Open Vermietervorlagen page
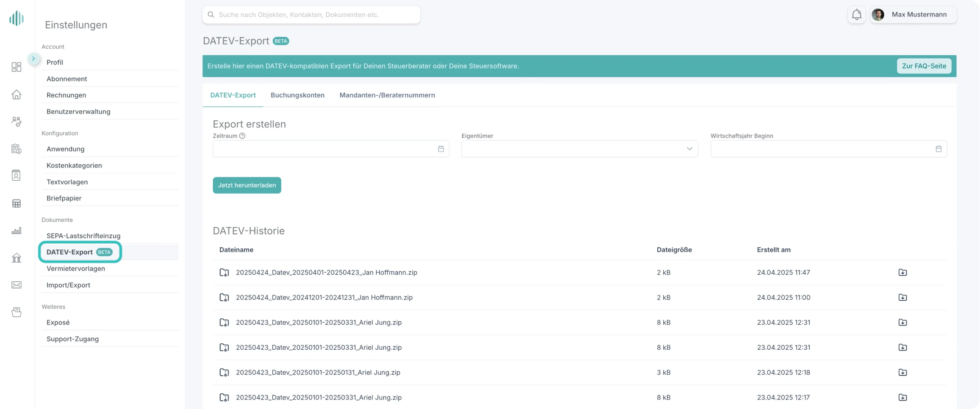980x409 pixels. coord(110,269)
